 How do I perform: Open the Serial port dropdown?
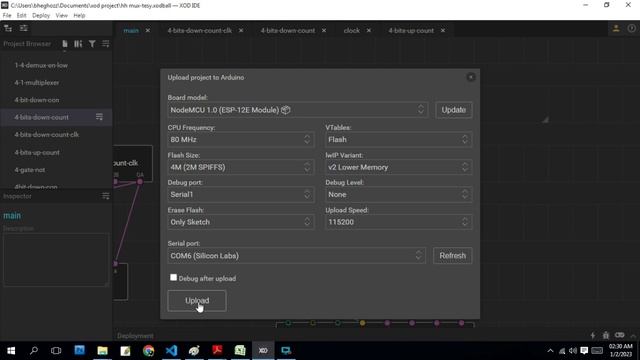coord(296,256)
